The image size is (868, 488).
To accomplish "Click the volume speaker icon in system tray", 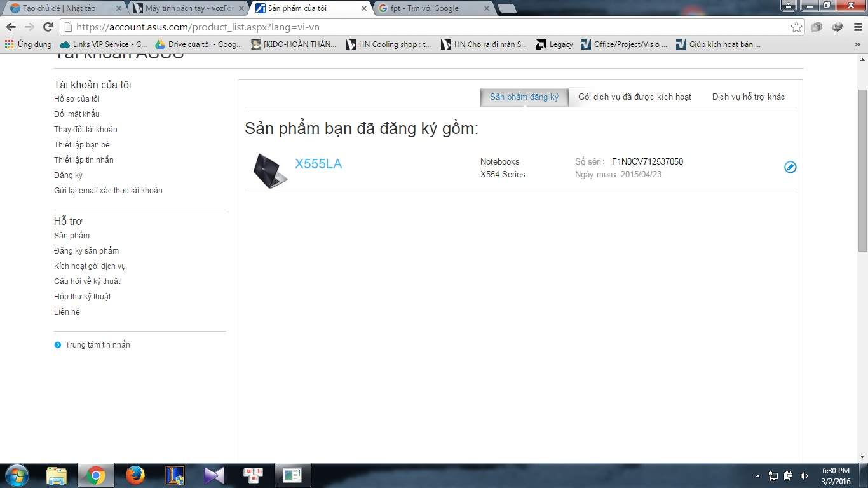I will pos(804,476).
